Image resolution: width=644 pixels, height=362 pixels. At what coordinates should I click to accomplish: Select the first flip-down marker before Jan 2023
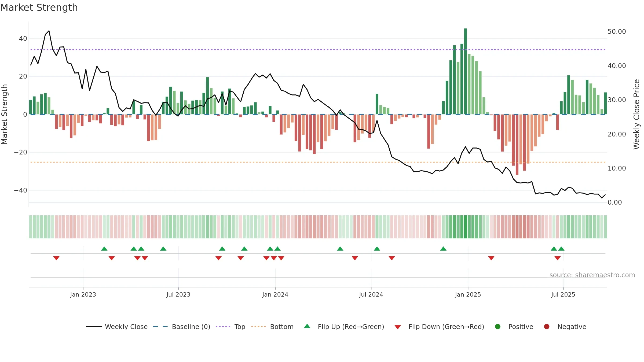(x=56, y=258)
